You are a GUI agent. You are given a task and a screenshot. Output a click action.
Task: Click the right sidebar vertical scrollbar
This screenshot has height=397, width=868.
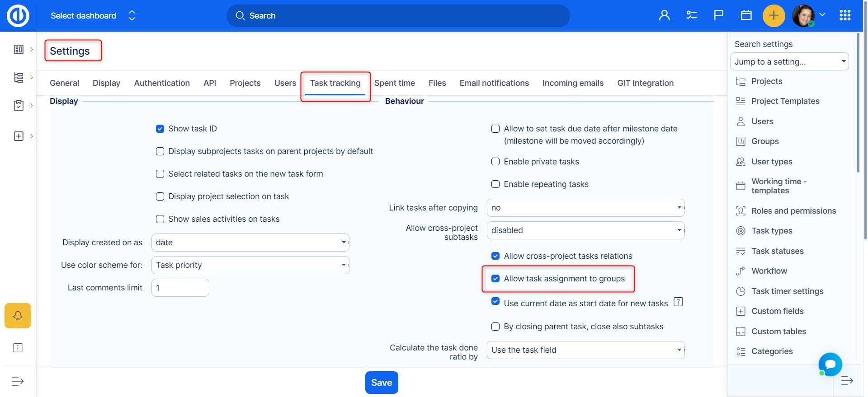tap(858, 104)
